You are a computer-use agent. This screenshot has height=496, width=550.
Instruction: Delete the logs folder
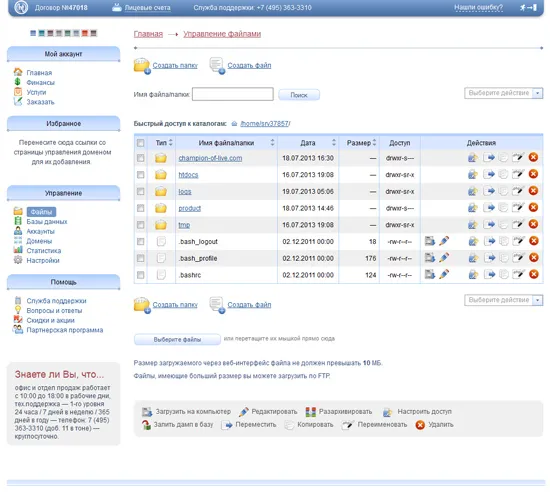533,191
